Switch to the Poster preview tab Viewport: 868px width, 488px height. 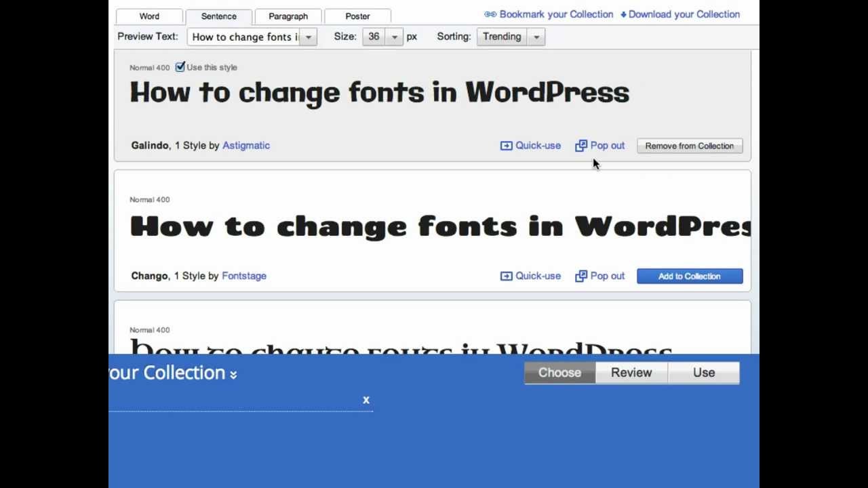coord(357,16)
